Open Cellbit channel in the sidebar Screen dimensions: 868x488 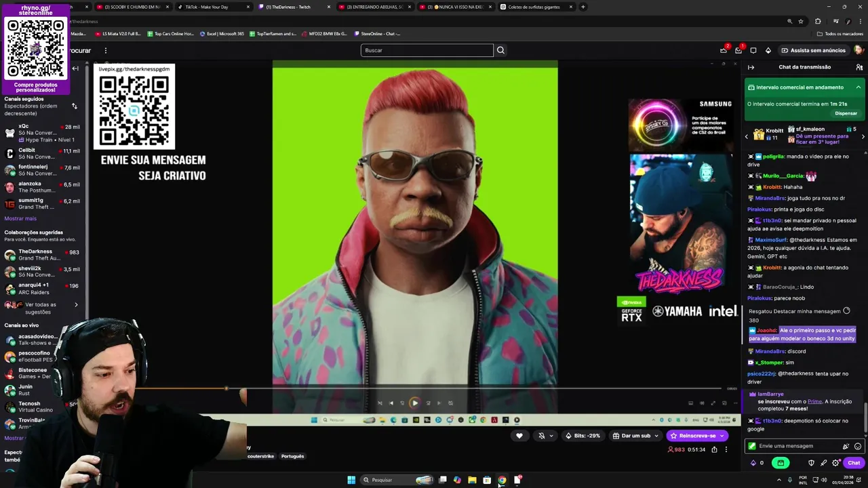point(42,154)
